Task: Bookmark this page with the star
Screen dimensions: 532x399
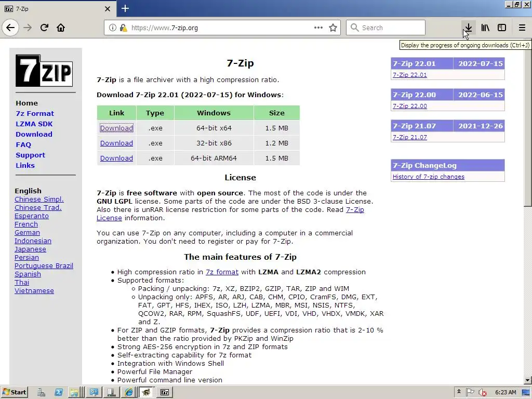Action: tap(333, 28)
